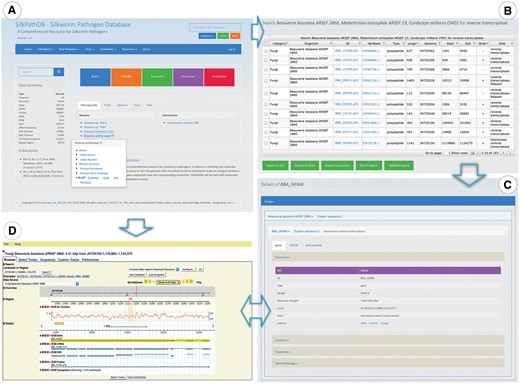Click the magnifier search button in SilkPathDB sidebar
This screenshot has height=384, width=520.
coord(59,72)
